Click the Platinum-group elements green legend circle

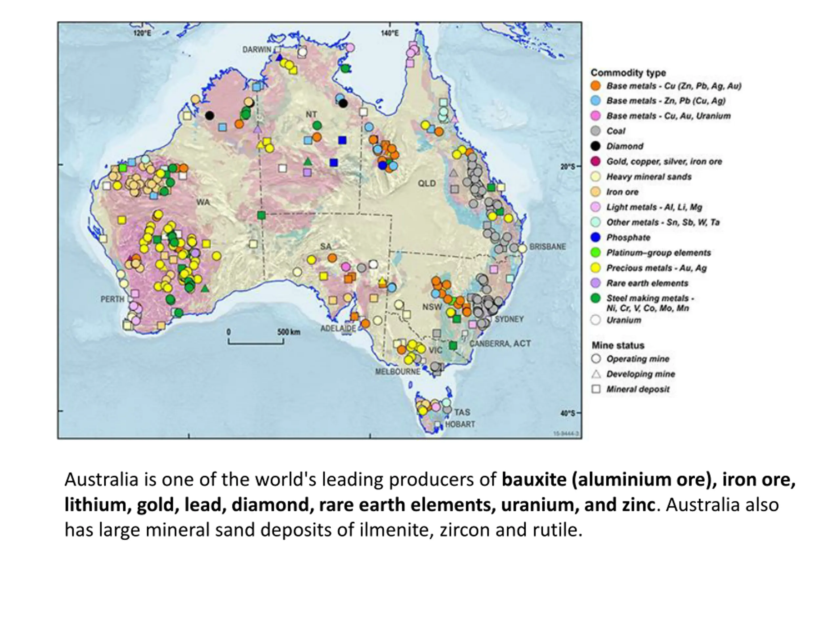coord(596,253)
